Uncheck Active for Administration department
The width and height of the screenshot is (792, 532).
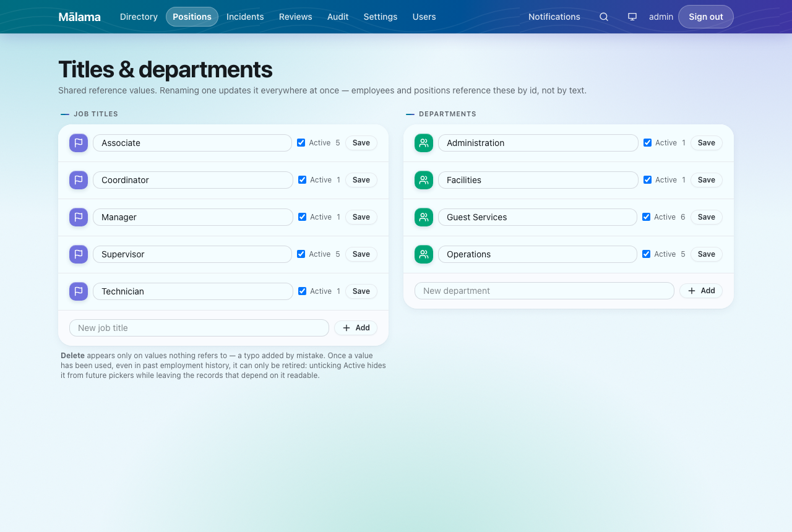point(648,143)
